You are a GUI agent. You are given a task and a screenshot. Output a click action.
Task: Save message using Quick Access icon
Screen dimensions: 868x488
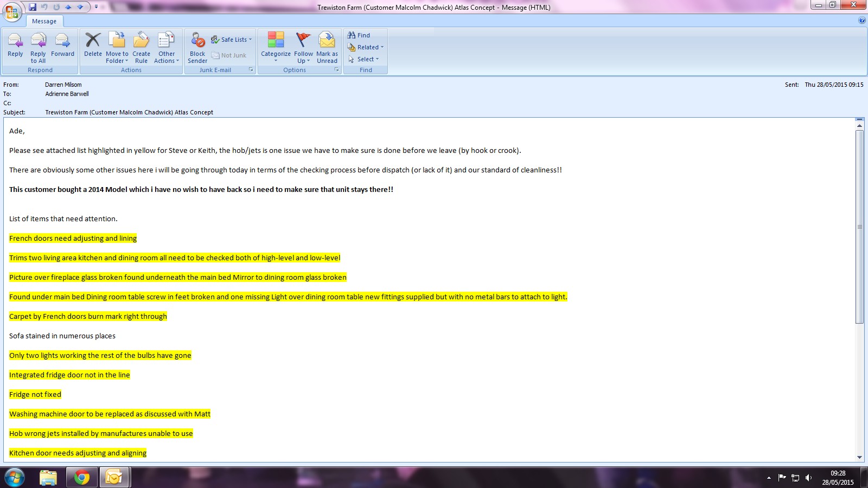(33, 7)
